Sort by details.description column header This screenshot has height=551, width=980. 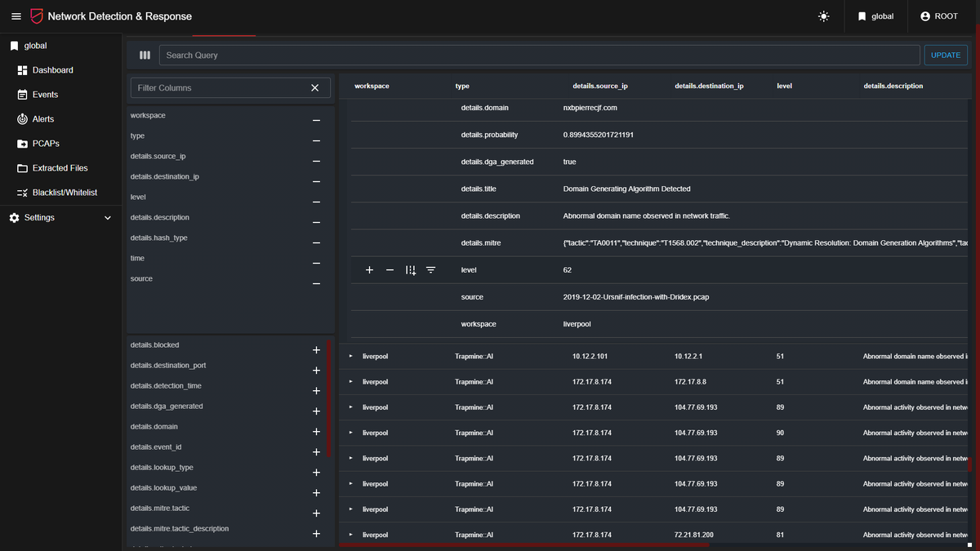[x=893, y=86]
